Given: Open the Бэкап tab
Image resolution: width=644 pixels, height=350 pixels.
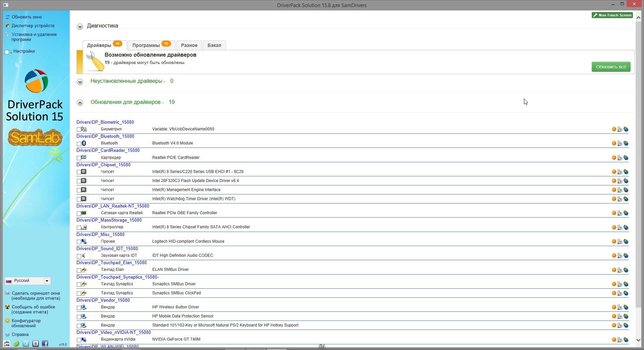Looking at the screenshot, I should coord(214,45).
